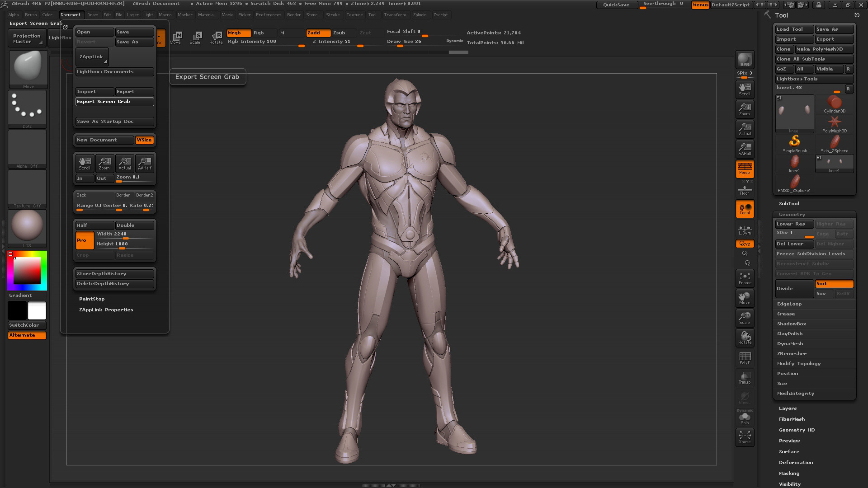This screenshot has width=868, height=488.
Task: Click Load Tool button
Action: pos(794,29)
